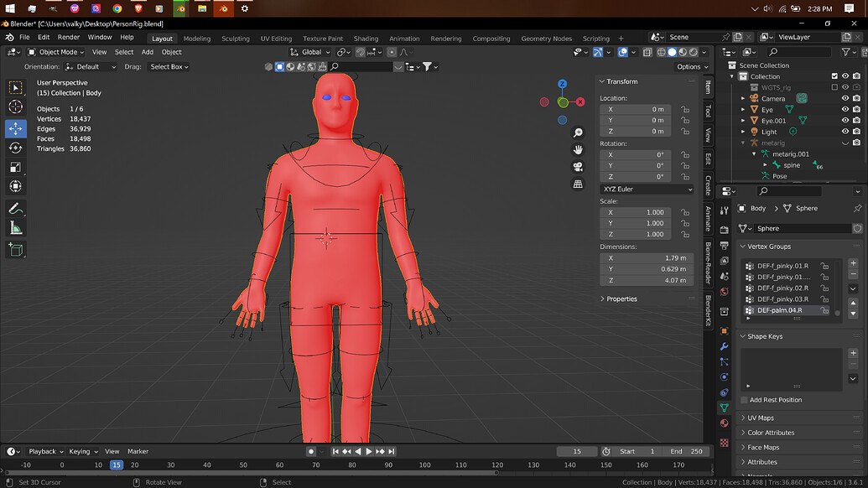Open the Physics properties tab icon
This screenshot has width=868, height=488.
724,376
